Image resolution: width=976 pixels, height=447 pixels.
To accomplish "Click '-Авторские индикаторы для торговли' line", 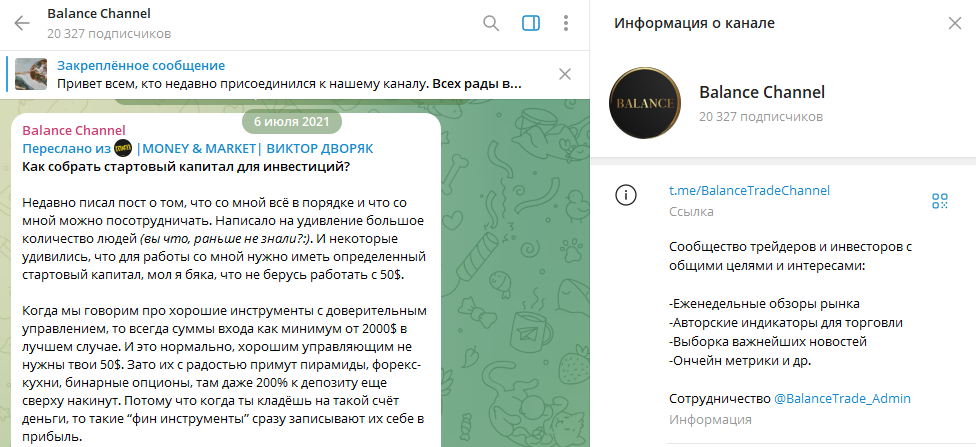I will 786,323.
